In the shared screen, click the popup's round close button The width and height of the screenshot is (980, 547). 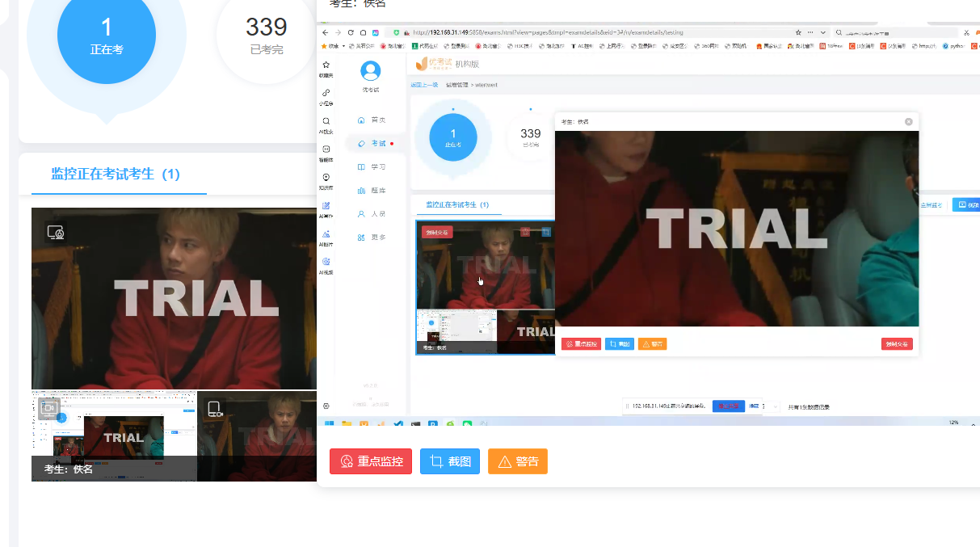(909, 121)
